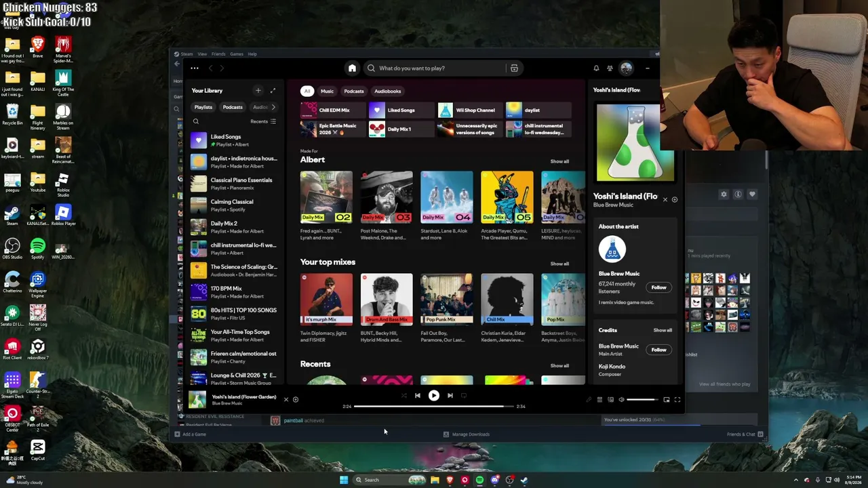This screenshot has height=488, width=868.
Task: Open the Recents sort dropdown in Your Library
Action: click(263, 121)
